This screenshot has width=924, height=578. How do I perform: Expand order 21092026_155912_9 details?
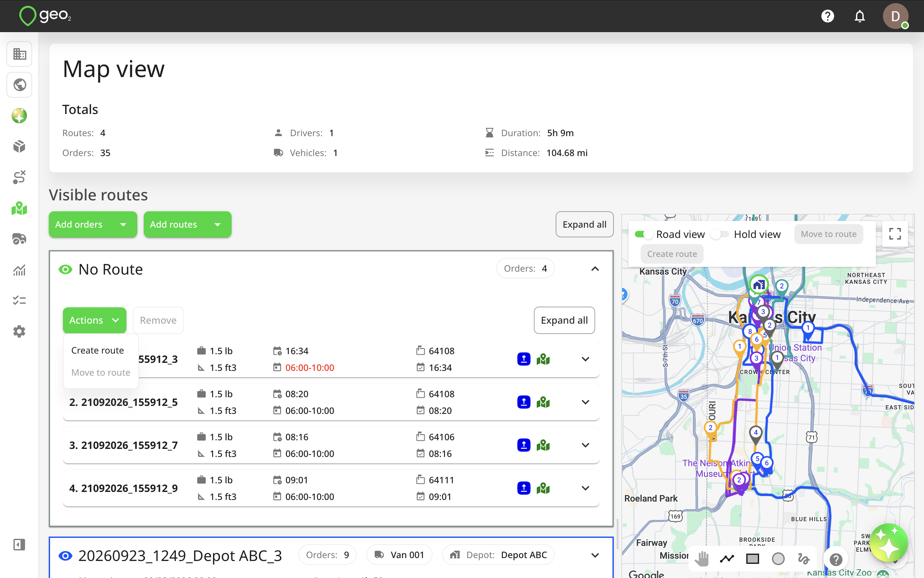pos(585,488)
